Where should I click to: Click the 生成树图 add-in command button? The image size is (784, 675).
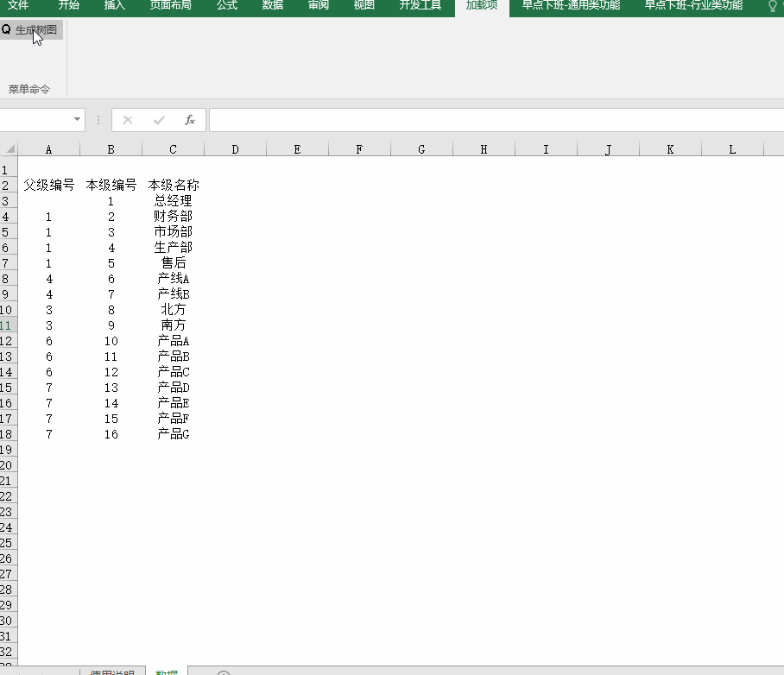pyautogui.click(x=29, y=30)
